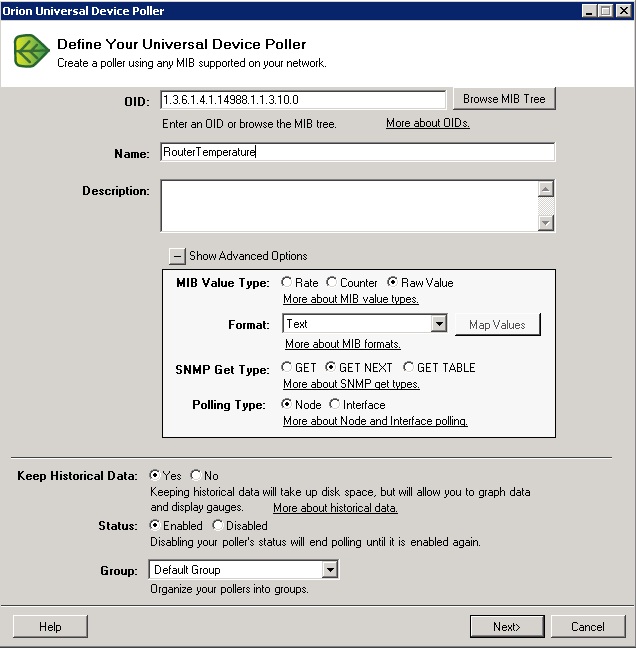Close the Orion Universal Device Poller window

point(623,11)
